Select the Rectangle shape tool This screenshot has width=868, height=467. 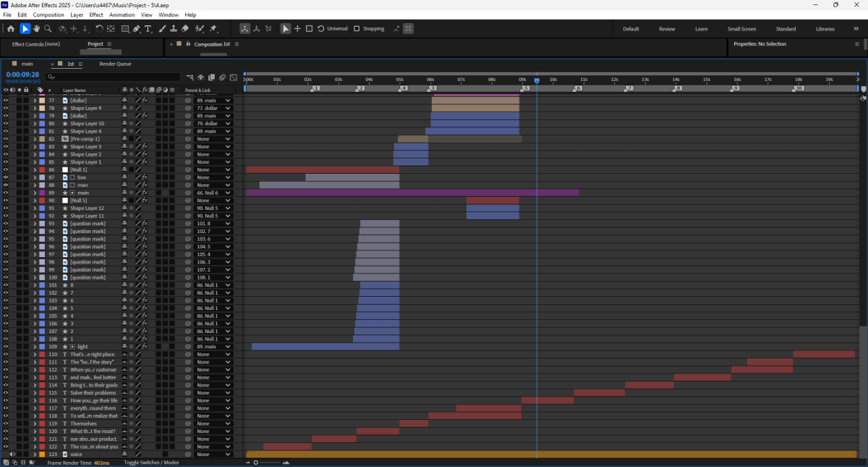click(x=125, y=29)
